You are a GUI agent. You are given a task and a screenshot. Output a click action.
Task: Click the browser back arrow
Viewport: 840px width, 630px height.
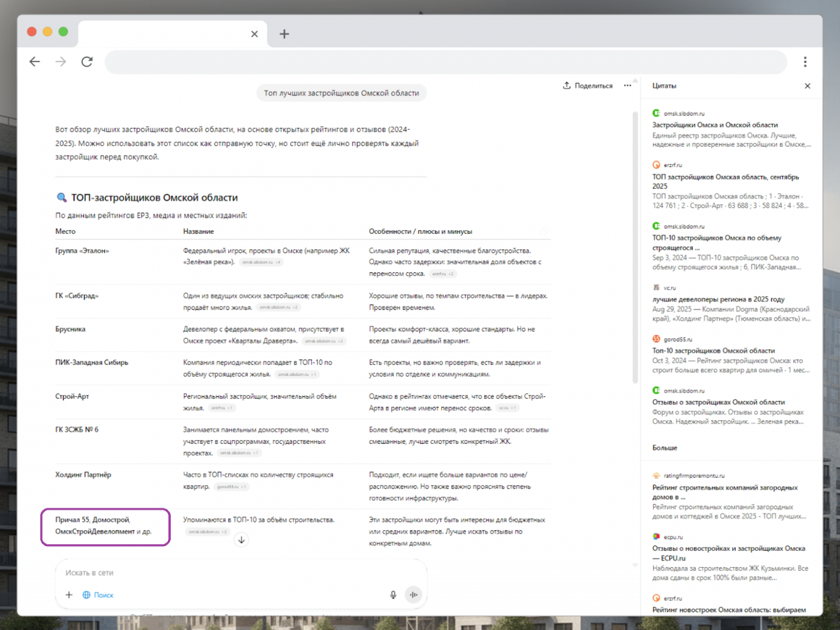35,62
